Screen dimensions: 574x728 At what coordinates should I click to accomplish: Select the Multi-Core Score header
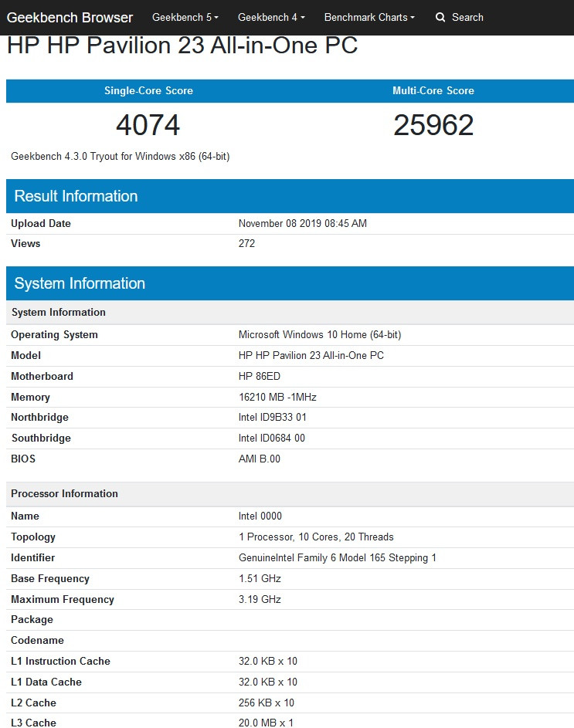433,90
